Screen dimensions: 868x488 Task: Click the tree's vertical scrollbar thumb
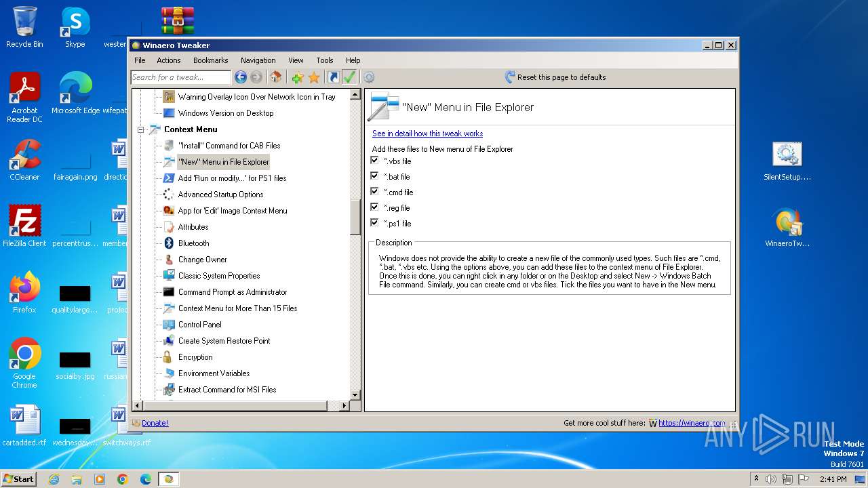[355, 218]
